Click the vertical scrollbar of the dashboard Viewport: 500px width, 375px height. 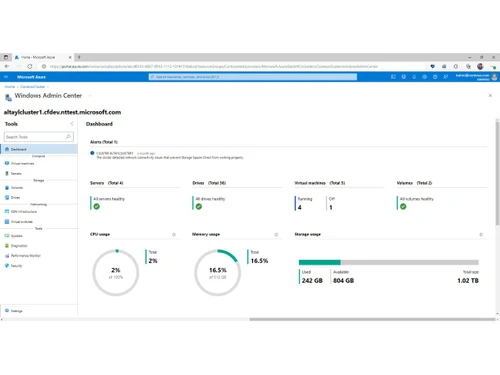tap(497, 172)
